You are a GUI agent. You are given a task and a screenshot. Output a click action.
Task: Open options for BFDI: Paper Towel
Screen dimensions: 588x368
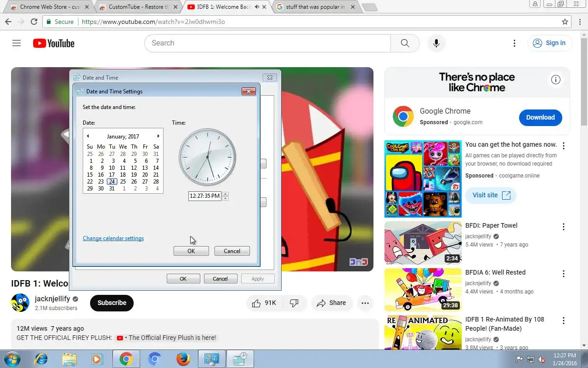(x=564, y=227)
